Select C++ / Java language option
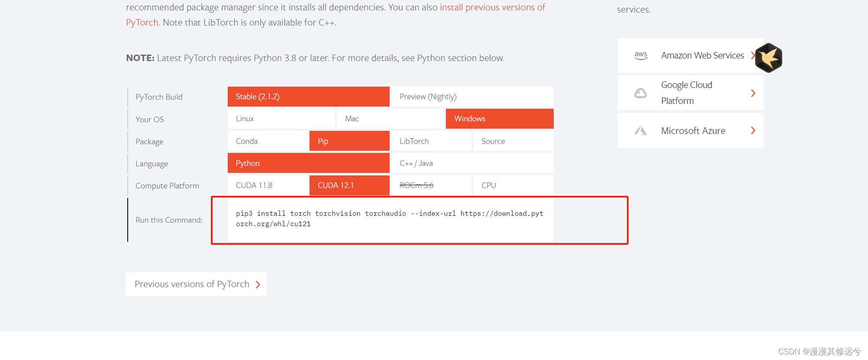Image resolution: width=868 pixels, height=360 pixels. click(472, 163)
